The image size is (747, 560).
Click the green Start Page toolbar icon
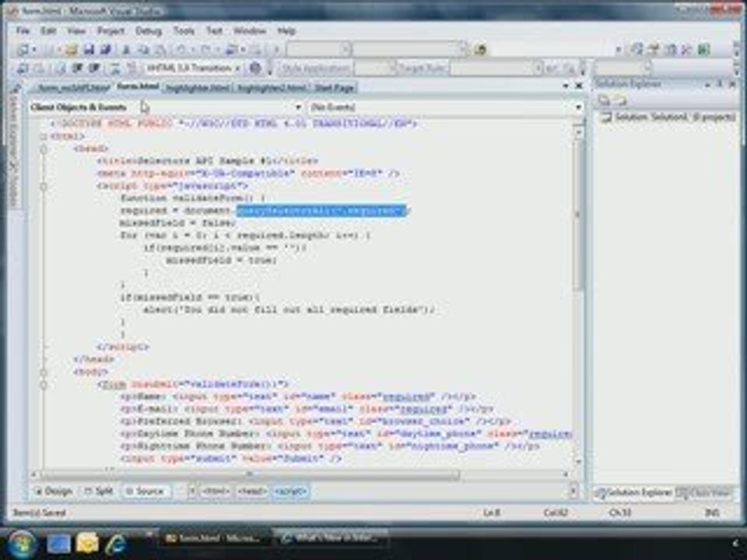[703, 49]
